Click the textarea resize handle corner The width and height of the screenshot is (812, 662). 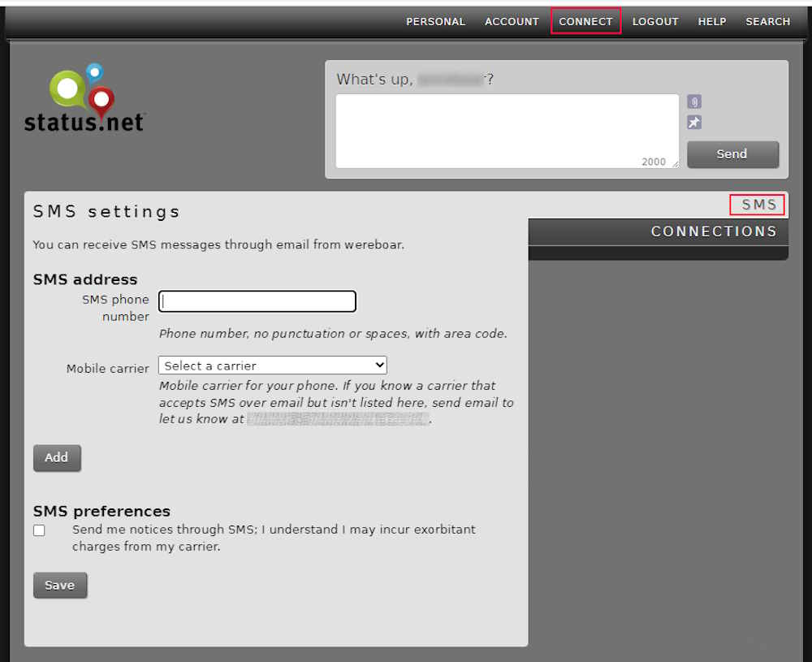tap(674, 163)
